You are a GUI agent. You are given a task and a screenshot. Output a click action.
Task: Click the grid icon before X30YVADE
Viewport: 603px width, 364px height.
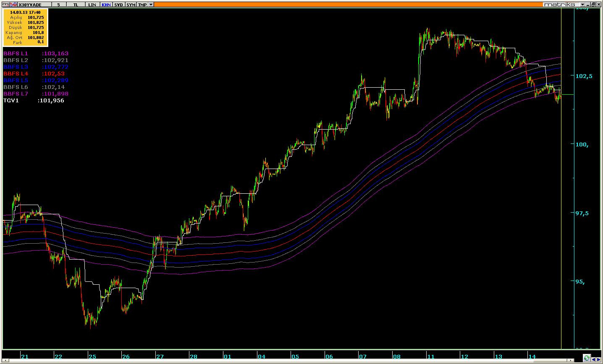click(6, 5)
